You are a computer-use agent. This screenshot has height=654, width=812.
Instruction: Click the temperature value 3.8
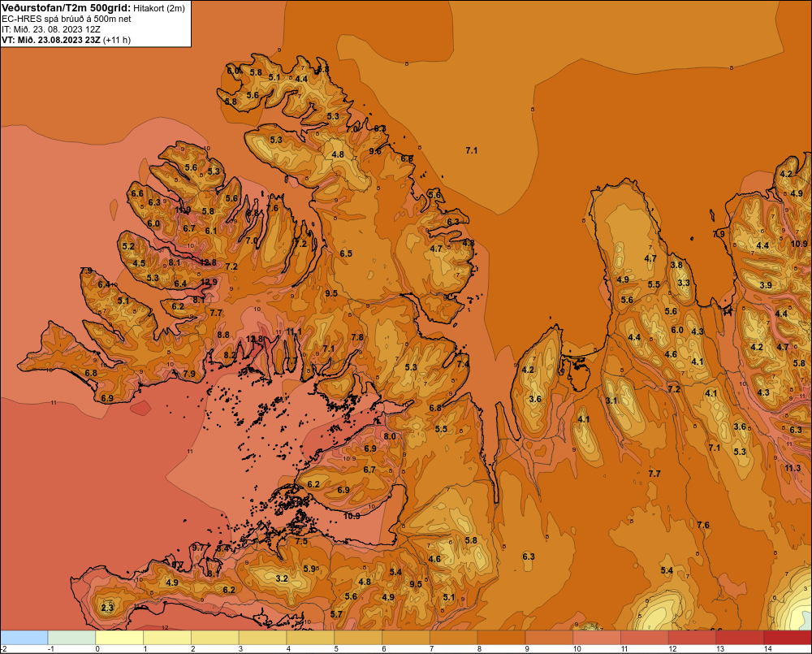(676, 265)
